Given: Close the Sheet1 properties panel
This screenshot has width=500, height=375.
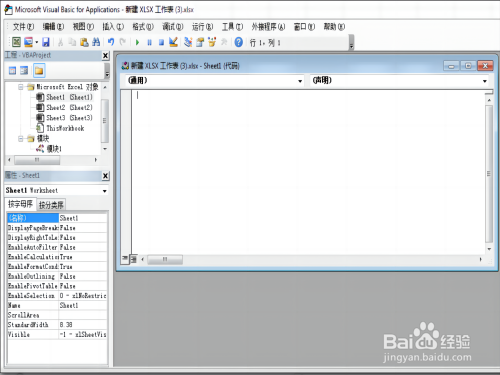Looking at the screenshot, I should [105, 175].
